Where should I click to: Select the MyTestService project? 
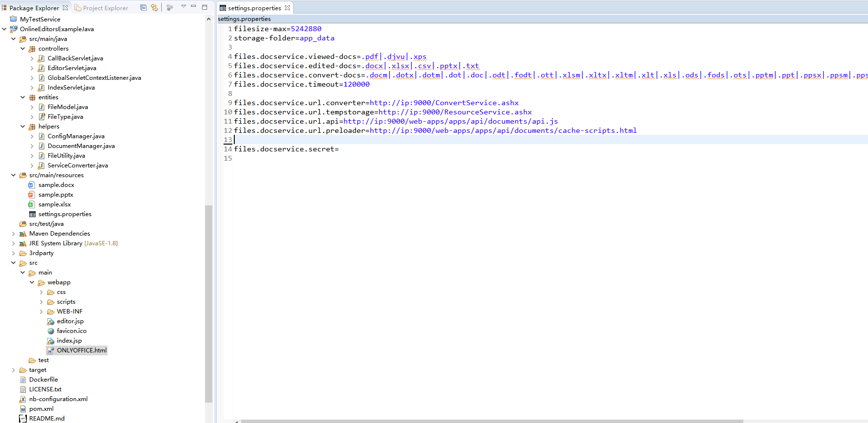[x=40, y=19]
